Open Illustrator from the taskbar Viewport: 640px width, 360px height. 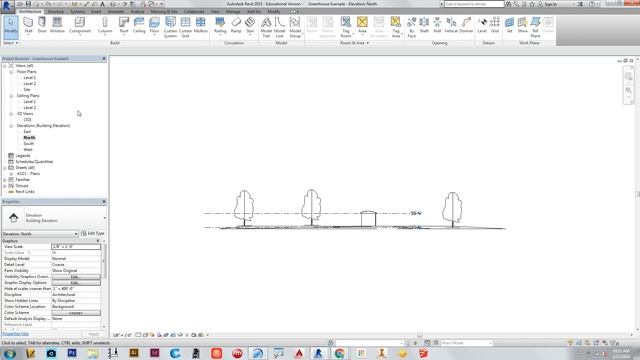pos(134,353)
